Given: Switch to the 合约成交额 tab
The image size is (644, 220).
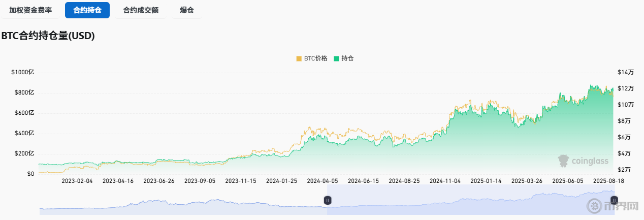Looking at the screenshot, I should click(x=141, y=10).
